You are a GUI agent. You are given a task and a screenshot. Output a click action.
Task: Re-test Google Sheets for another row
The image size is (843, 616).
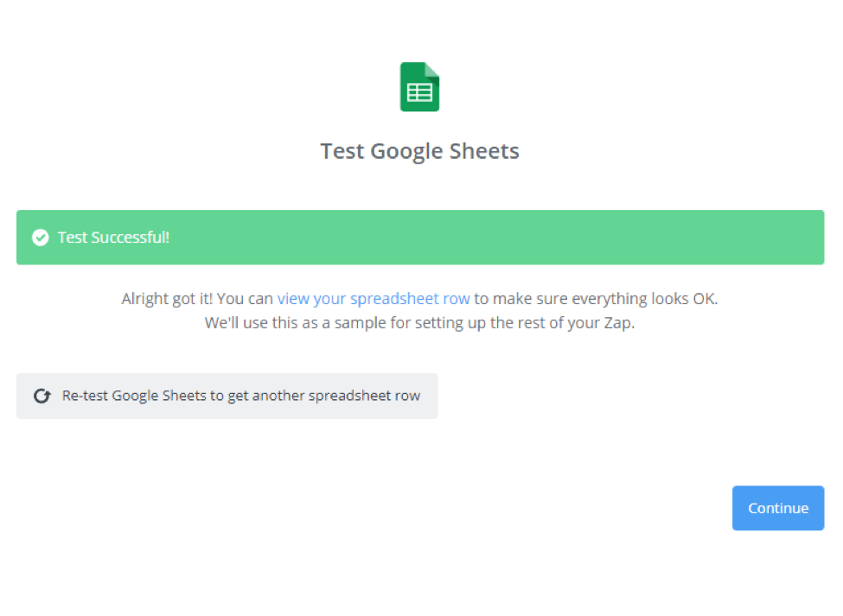pyautogui.click(x=227, y=396)
